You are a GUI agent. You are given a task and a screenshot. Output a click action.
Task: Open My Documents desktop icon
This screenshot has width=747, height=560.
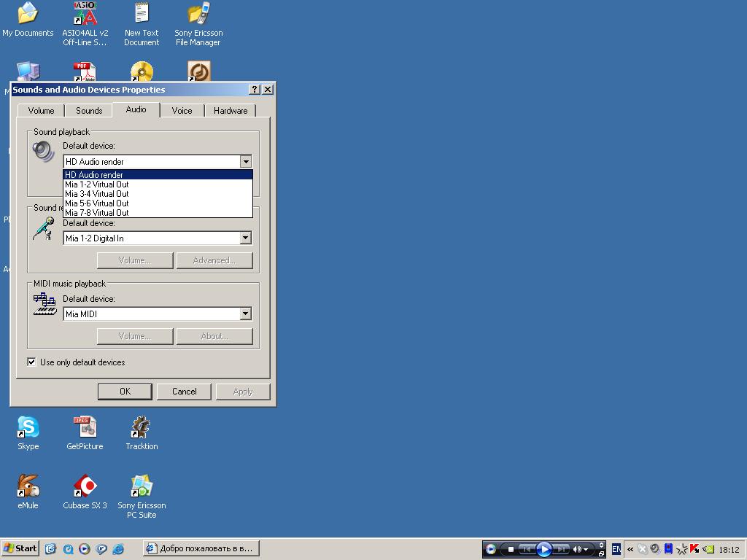point(28,19)
